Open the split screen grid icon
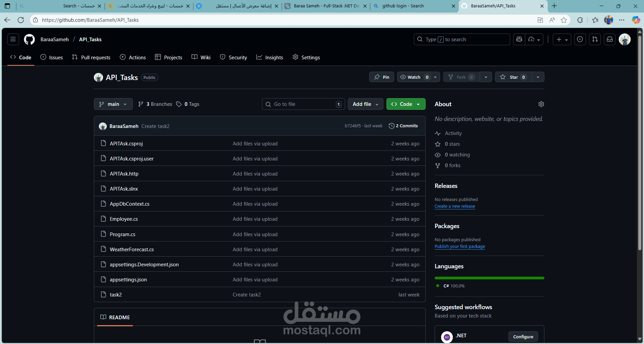The height and width of the screenshot is (344, 644). pos(540,20)
